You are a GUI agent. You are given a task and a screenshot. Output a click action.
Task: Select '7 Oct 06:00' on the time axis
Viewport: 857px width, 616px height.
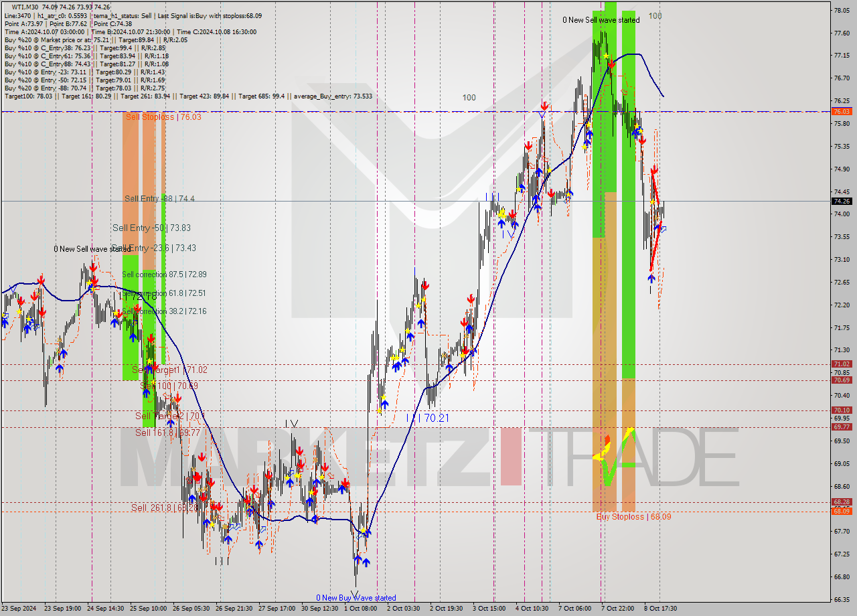tap(575, 609)
